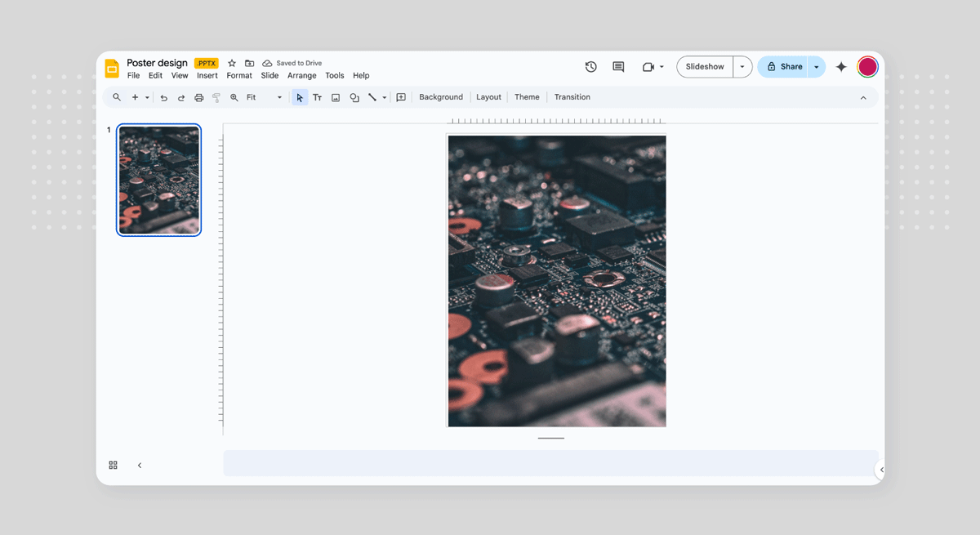
Task: Click the print icon
Action: tap(198, 98)
